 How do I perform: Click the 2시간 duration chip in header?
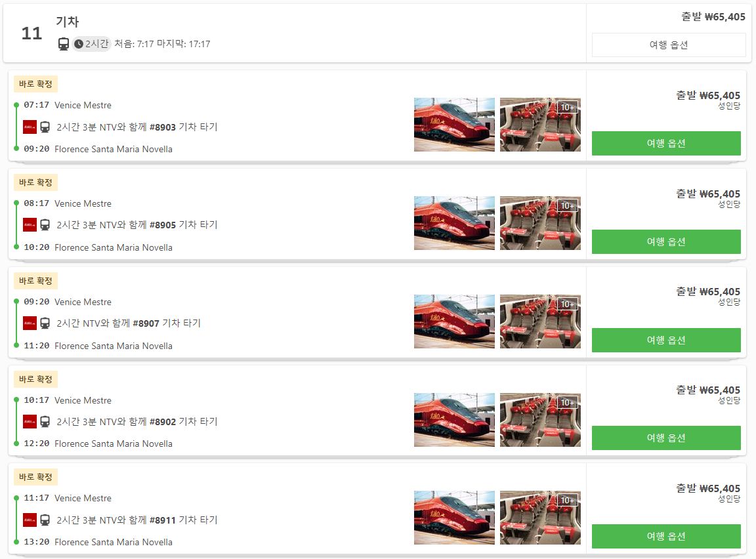pos(92,44)
